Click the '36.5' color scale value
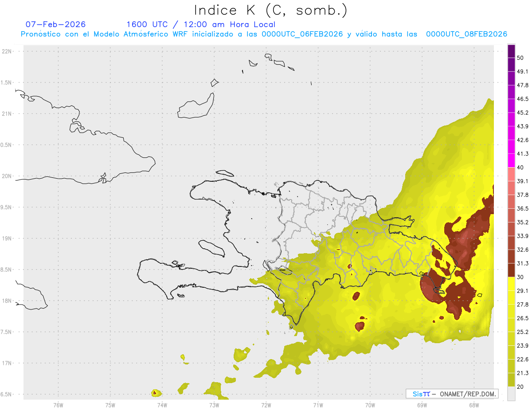Viewport: 532px width, 411px height. [x=523, y=208]
